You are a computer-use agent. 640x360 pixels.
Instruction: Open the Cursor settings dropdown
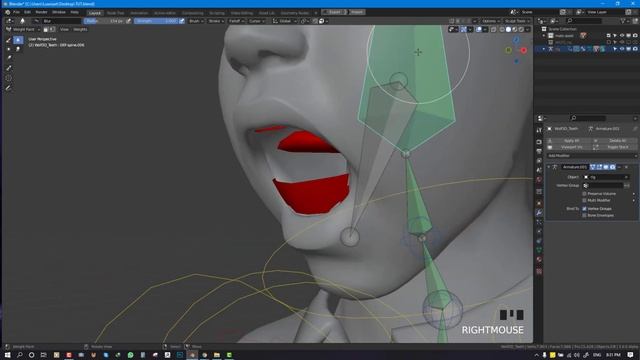pyautogui.click(x=257, y=21)
